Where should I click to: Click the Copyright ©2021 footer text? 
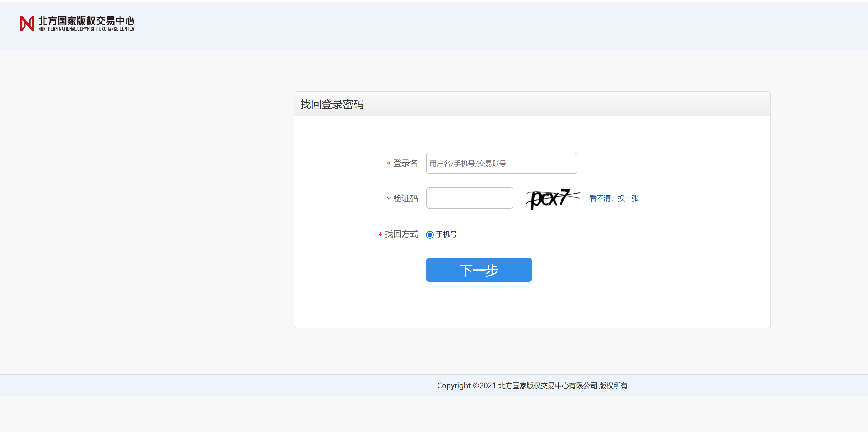[x=466, y=385]
